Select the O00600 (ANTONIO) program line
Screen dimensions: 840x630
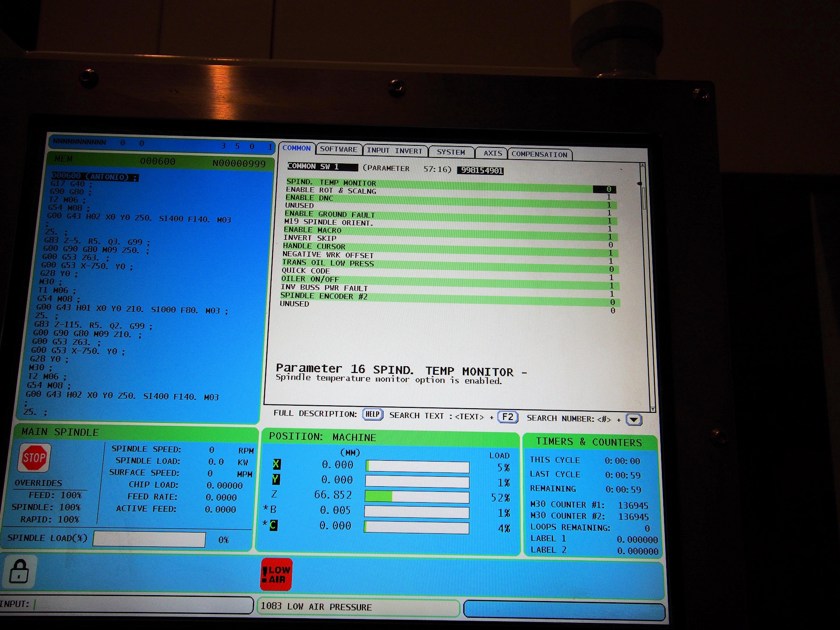coord(94,176)
